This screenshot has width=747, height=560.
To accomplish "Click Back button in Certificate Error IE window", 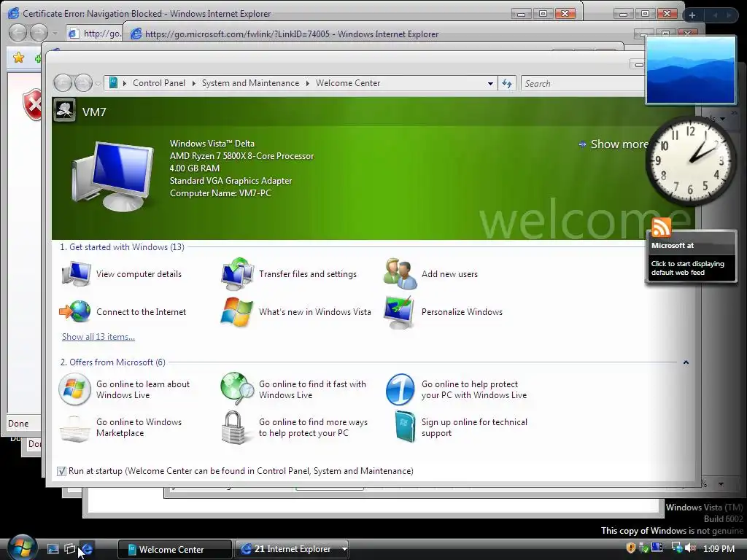I will click(18, 33).
